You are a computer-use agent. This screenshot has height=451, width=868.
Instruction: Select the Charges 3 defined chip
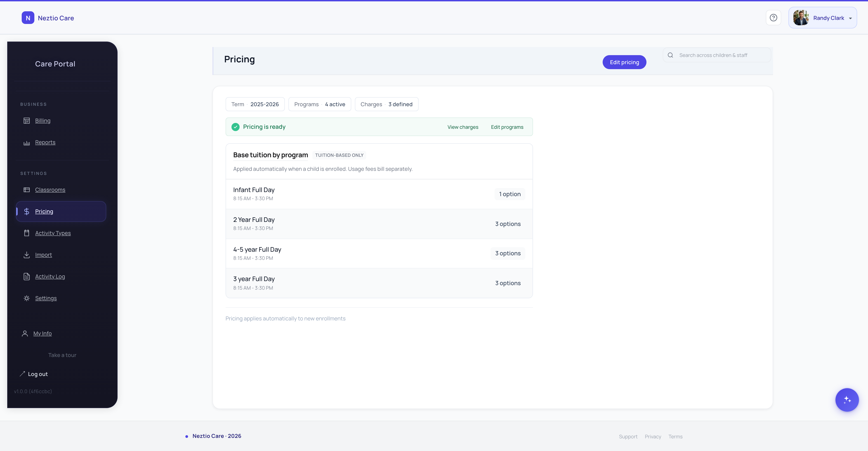pyautogui.click(x=387, y=104)
